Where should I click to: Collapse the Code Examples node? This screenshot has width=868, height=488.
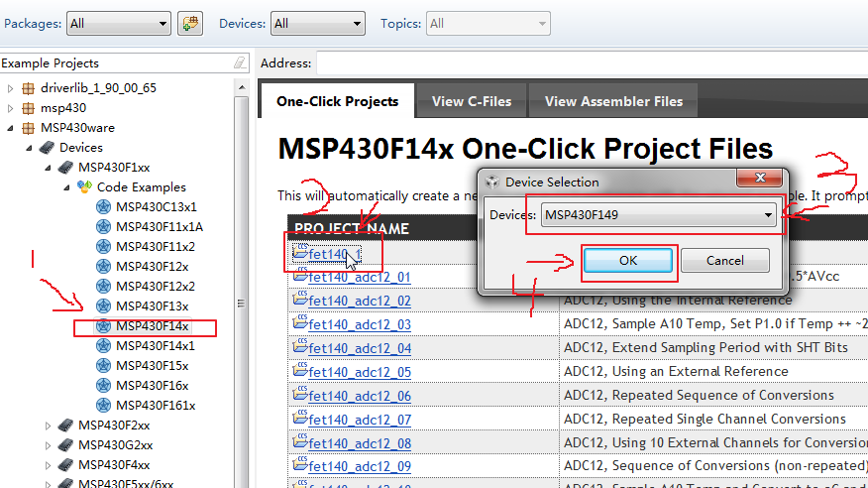coord(66,187)
